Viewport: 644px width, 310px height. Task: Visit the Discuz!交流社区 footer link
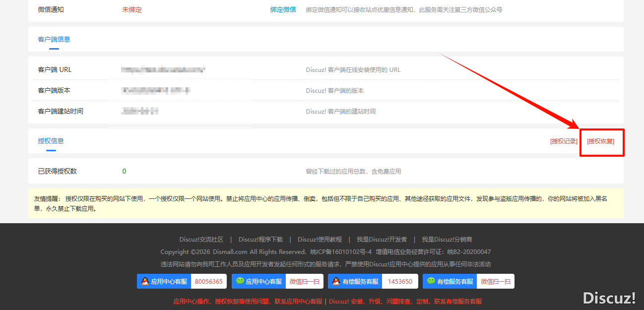201,239
